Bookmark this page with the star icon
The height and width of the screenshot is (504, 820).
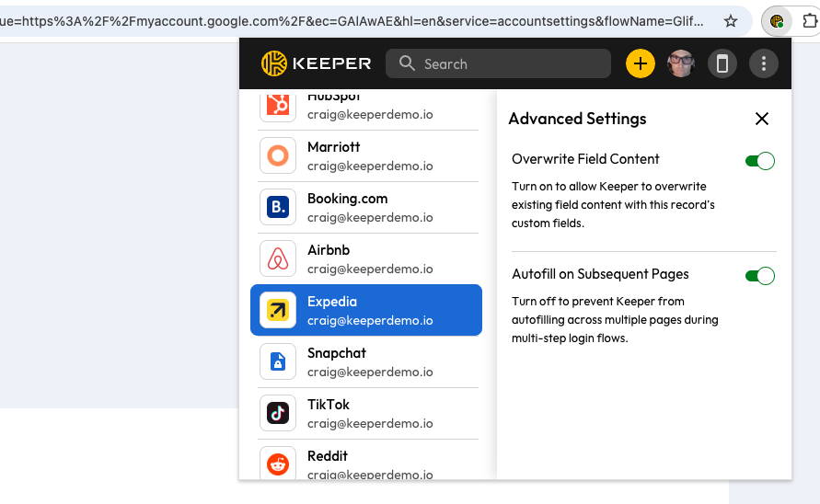(x=731, y=20)
